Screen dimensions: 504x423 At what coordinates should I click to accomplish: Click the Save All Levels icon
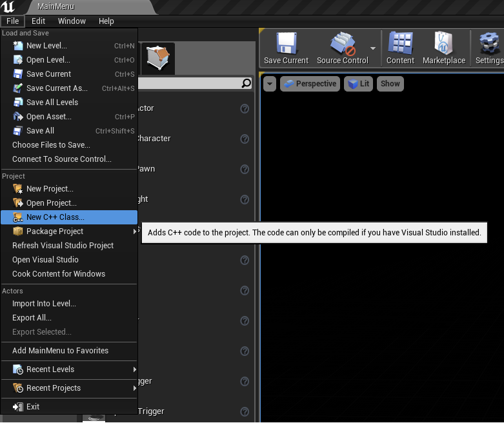(x=17, y=102)
